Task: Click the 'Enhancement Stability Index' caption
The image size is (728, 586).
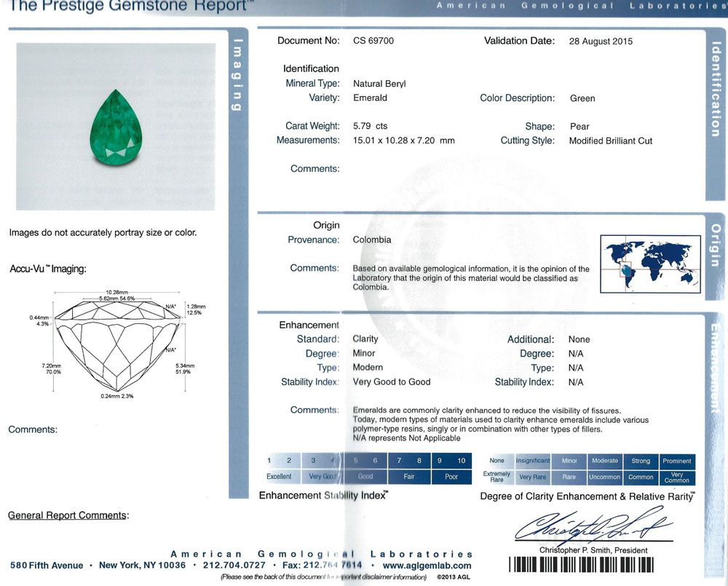Action: point(324,496)
